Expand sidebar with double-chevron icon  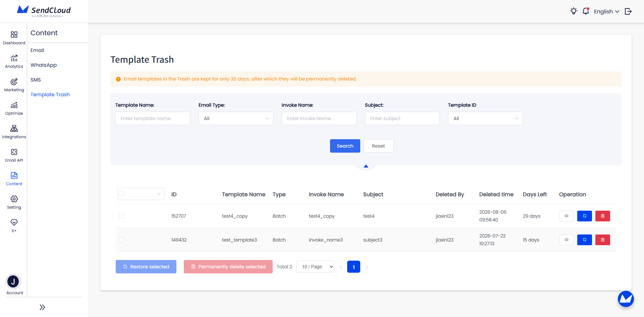pyautogui.click(x=42, y=307)
